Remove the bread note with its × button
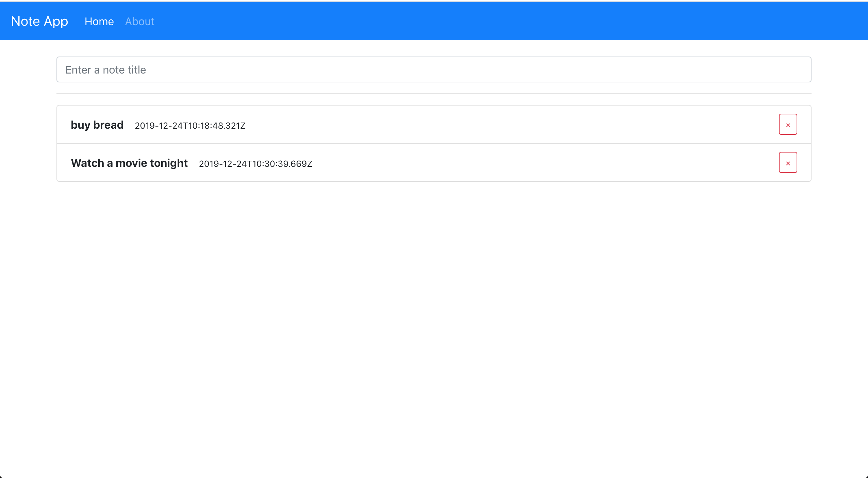 tap(788, 124)
